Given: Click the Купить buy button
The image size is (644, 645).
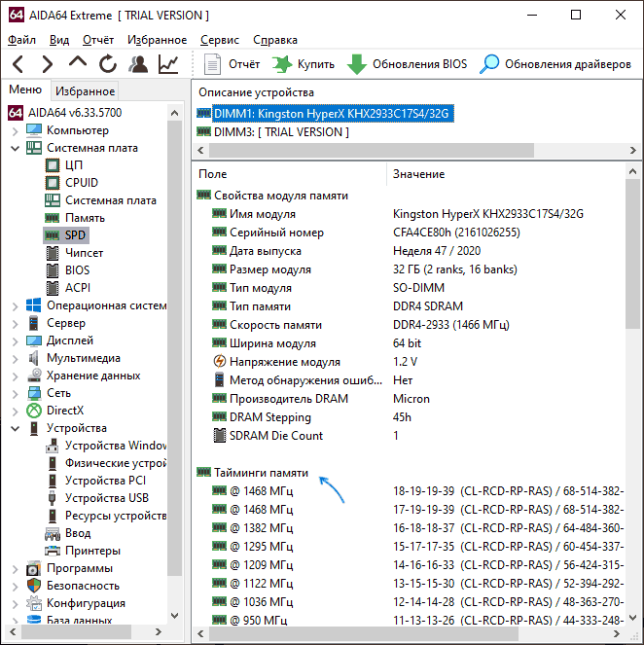Looking at the screenshot, I should pyautogui.click(x=304, y=64).
